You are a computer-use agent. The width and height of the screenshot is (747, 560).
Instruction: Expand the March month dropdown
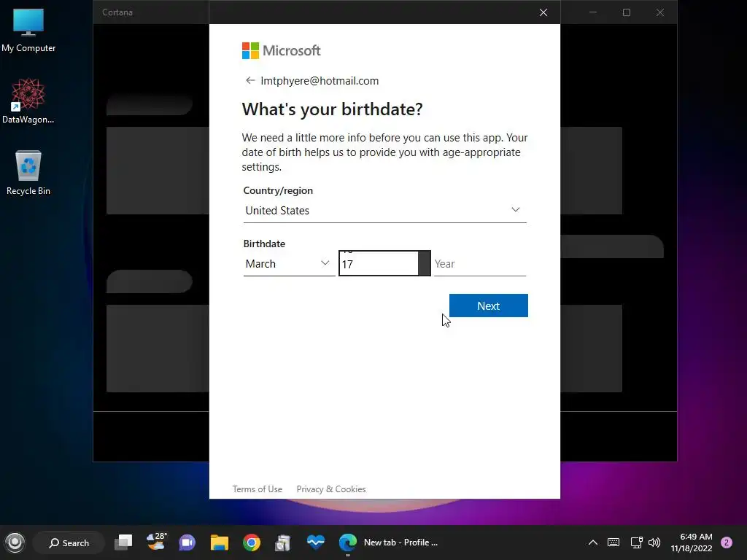pyautogui.click(x=289, y=263)
